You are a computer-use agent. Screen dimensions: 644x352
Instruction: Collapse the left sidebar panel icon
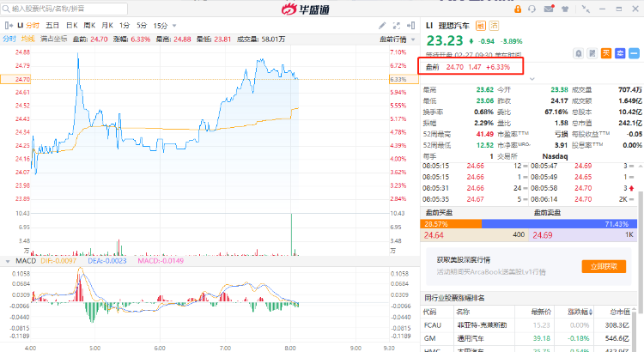[9, 26]
